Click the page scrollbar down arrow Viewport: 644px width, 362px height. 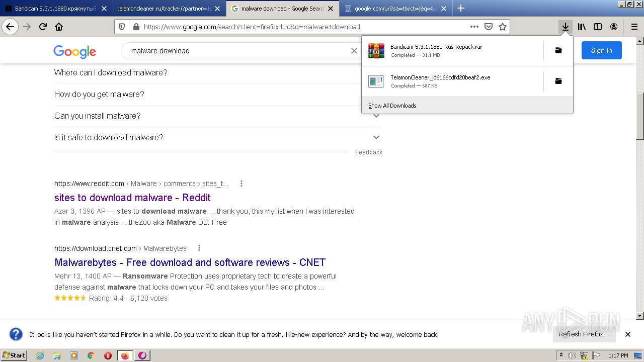[x=639, y=316]
